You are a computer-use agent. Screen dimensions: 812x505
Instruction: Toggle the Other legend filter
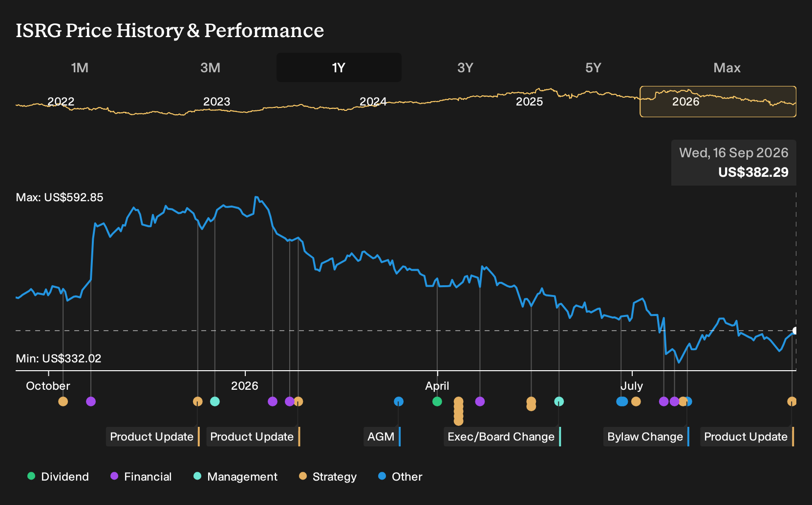401,477
